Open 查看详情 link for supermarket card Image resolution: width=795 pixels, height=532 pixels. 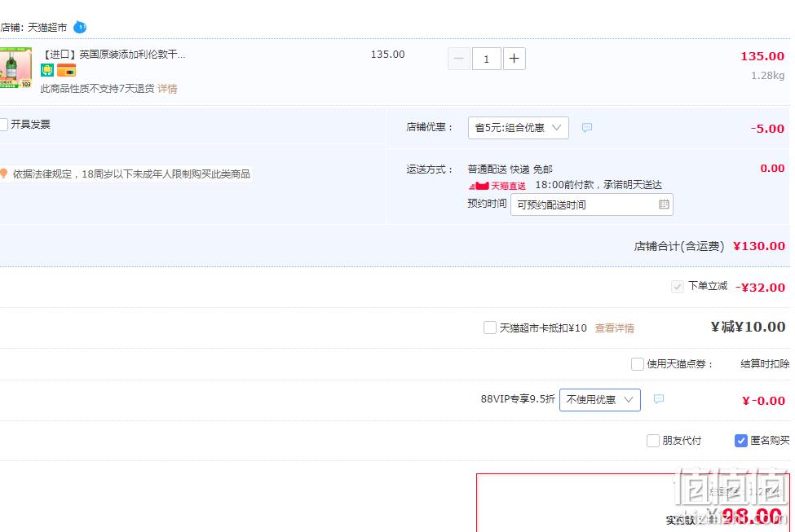point(615,328)
